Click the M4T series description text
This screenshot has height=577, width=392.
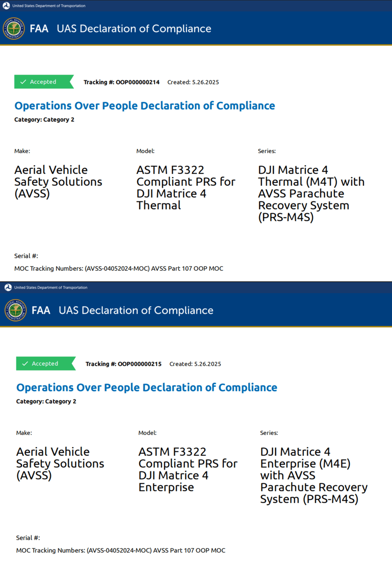coord(311,194)
